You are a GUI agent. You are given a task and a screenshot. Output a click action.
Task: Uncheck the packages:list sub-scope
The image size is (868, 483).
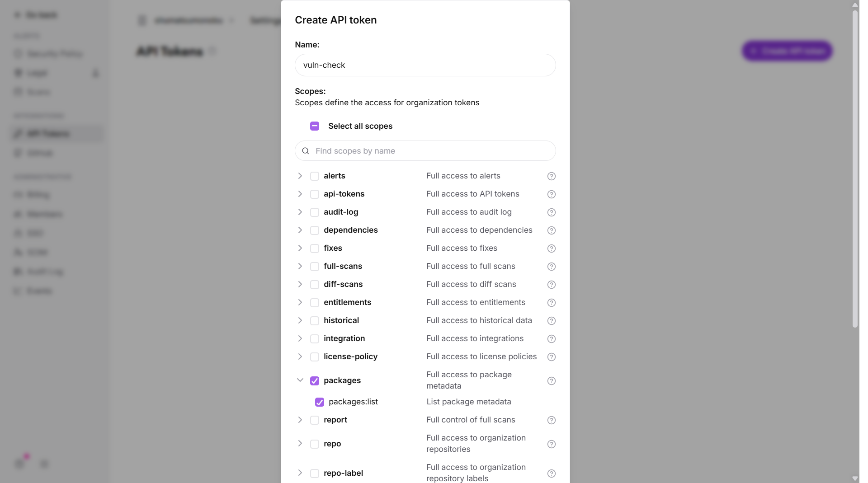(x=320, y=402)
